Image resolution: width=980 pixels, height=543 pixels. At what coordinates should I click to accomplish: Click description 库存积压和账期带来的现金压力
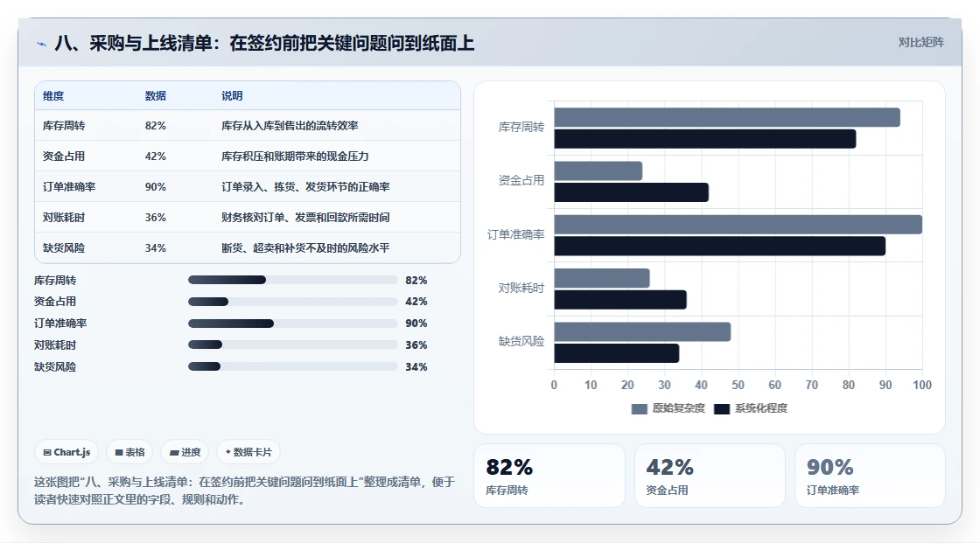tap(295, 157)
